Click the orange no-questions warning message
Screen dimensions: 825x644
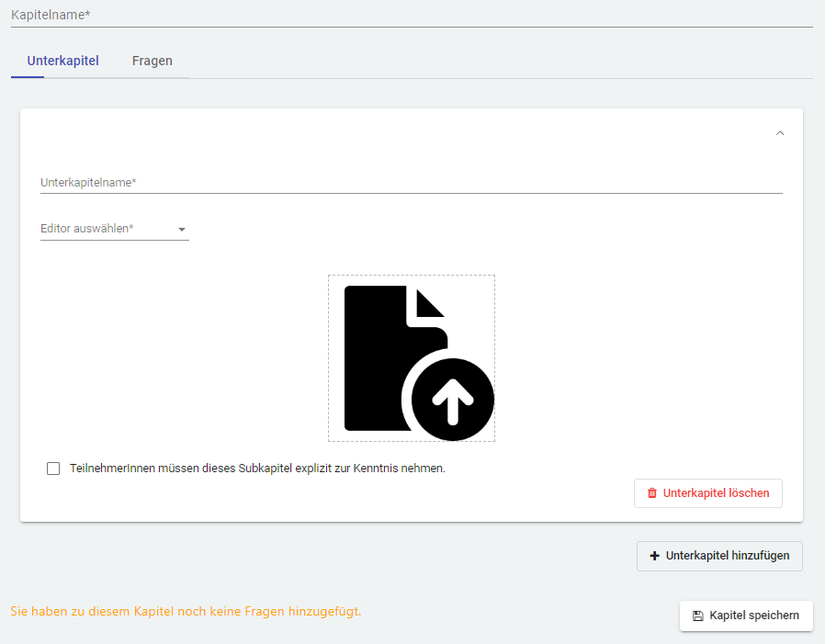186,611
